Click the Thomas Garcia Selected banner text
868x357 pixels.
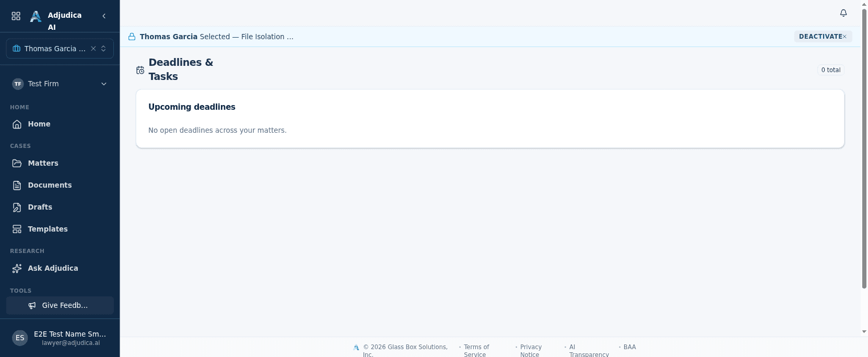point(216,37)
